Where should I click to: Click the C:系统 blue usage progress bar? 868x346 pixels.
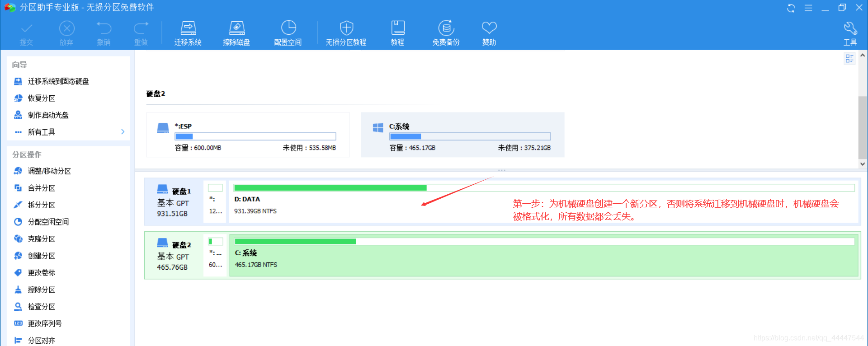(x=470, y=136)
